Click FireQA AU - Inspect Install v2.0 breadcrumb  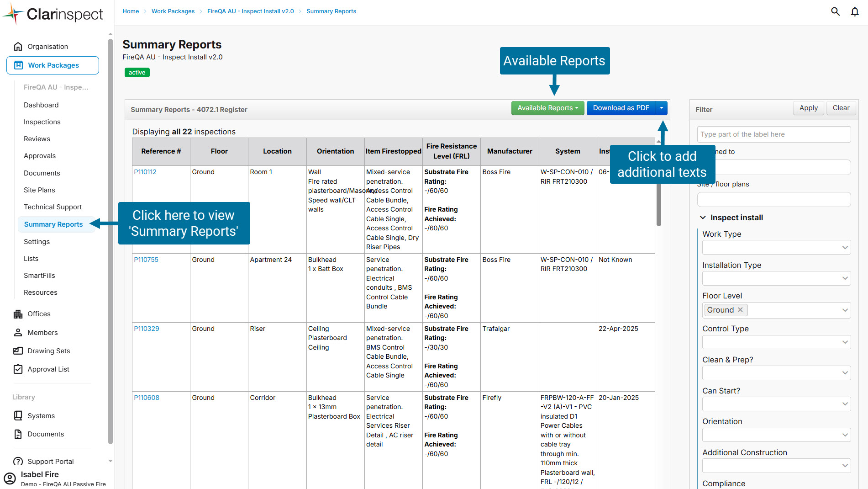point(251,11)
